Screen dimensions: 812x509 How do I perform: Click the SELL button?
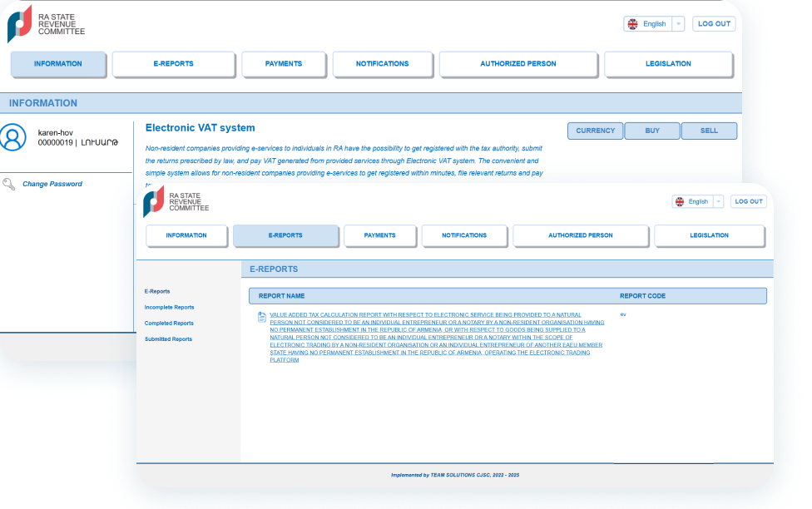(x=709, y=131)
